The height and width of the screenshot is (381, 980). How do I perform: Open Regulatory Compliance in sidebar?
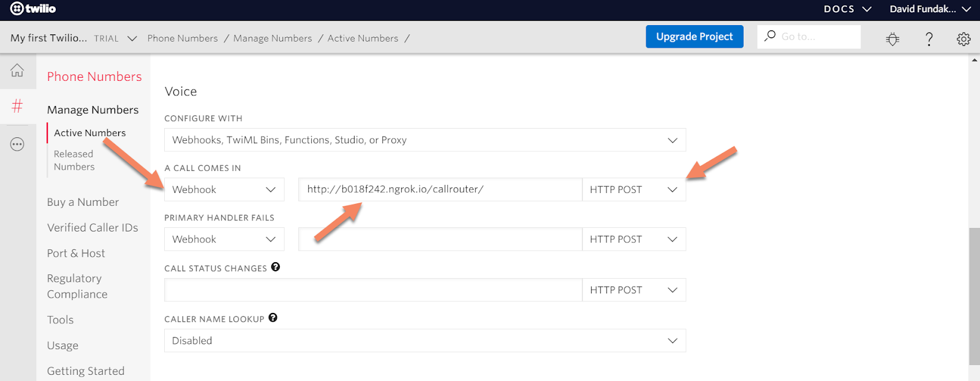tap(77, 286)
